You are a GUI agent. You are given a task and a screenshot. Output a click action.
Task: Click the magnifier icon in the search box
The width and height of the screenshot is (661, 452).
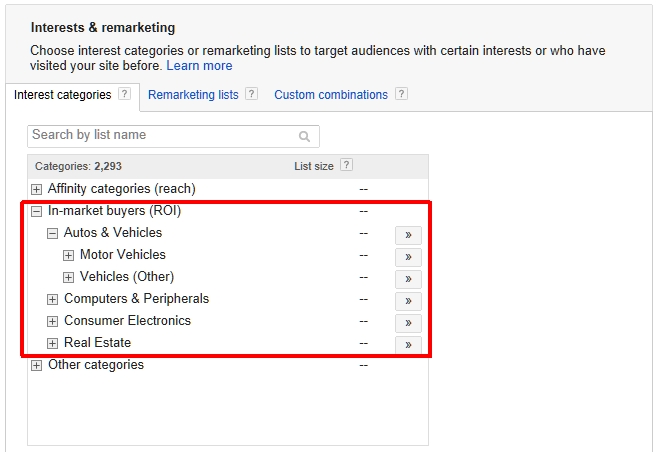(x=304, y=136)
